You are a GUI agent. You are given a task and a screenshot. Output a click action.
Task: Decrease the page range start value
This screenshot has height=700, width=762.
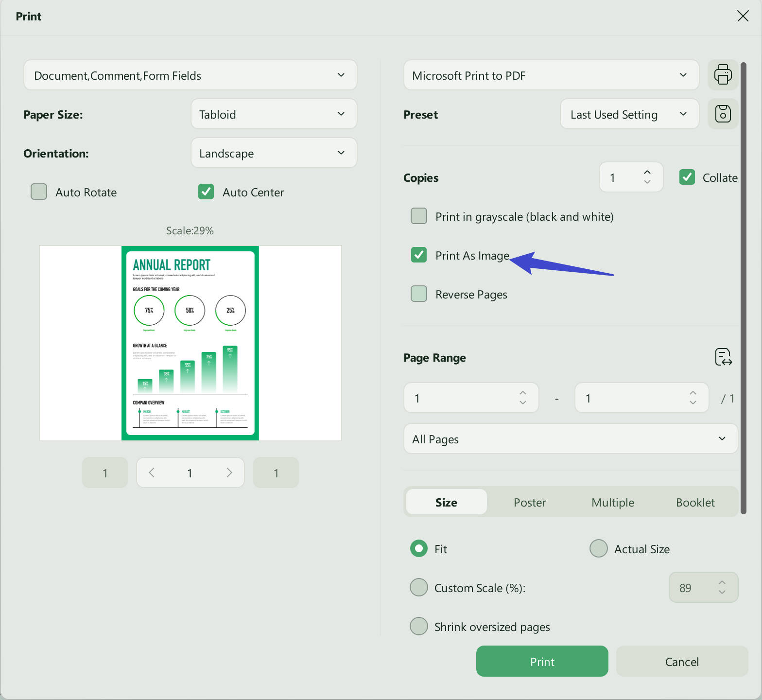[522, 402]
